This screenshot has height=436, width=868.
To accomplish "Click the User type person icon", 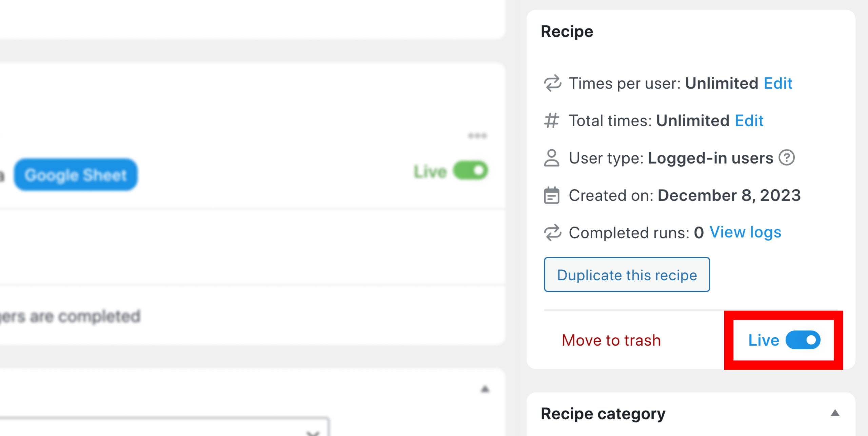I will tap(552, 158).
